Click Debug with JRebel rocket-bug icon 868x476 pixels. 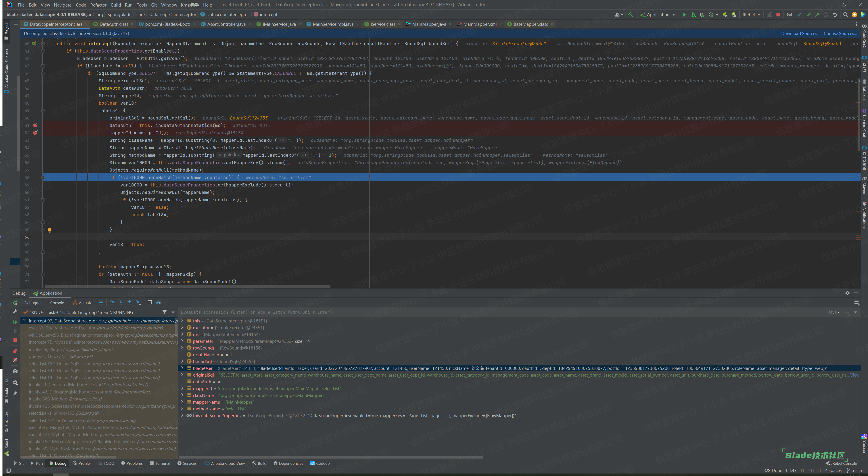pos(733,14)
